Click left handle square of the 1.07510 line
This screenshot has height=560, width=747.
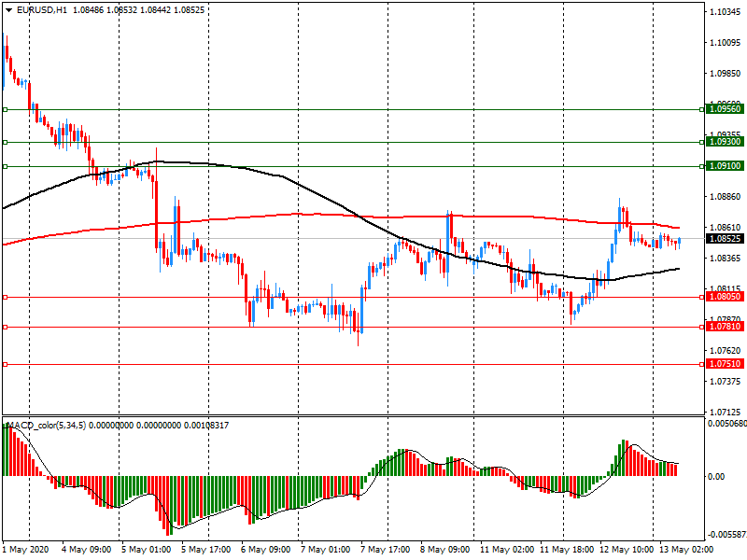click(x=5, y=365)
